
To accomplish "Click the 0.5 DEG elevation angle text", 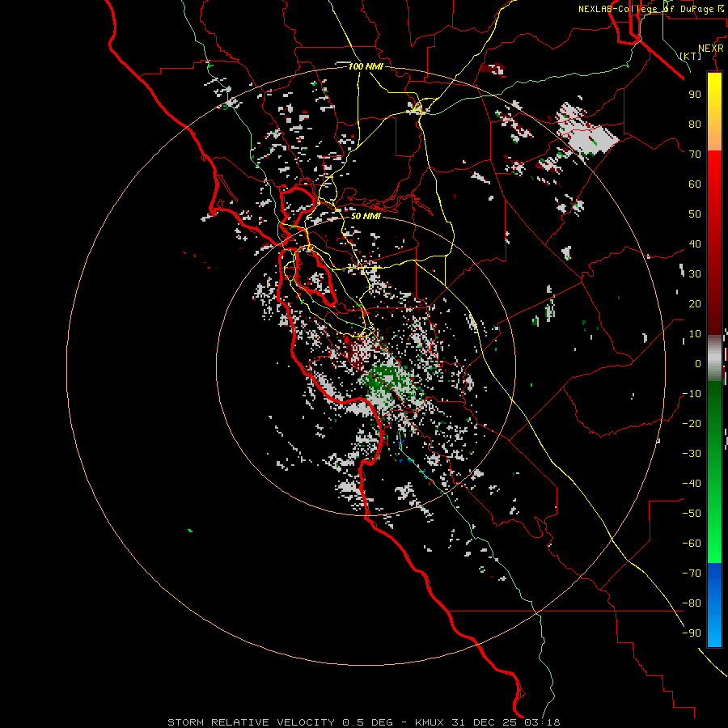I will [367, 722].
